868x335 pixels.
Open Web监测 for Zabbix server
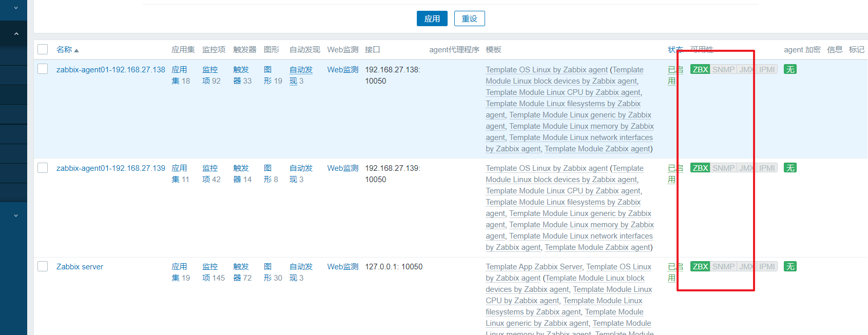tap(342, 266)
